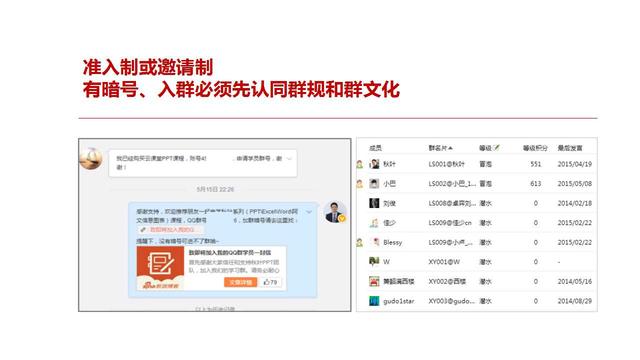Select the 黄韶滨西楼 member row
This screenshot has width=640, height=360.
click(477, 281)
